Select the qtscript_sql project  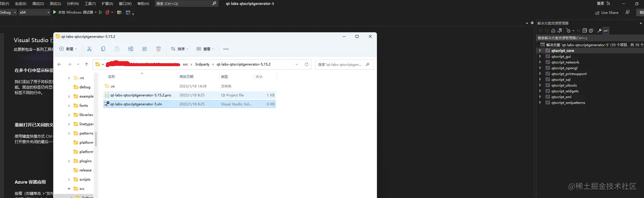[x=561, y=79]
